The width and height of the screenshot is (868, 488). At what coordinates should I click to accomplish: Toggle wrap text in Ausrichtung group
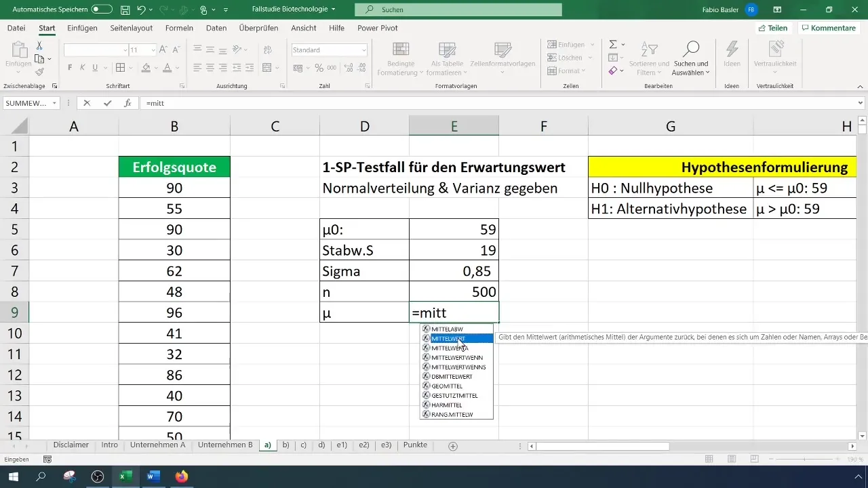(x=267, y=50)
